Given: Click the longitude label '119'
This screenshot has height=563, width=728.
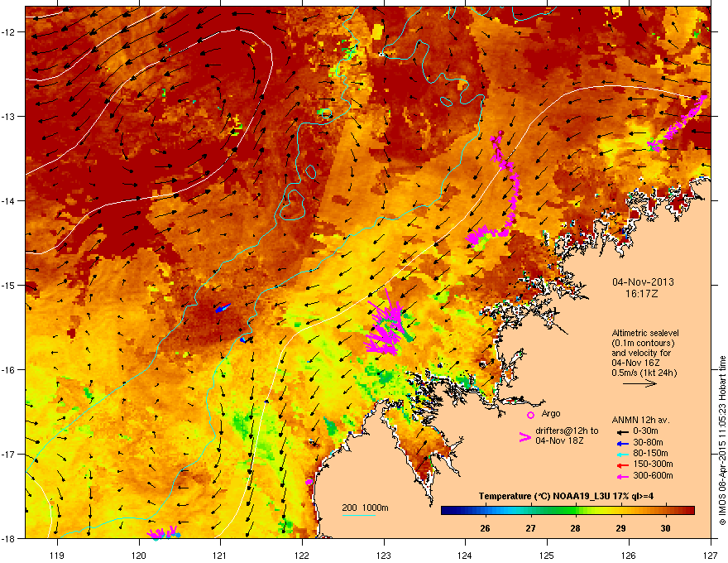Looking at the screenshot, I should click(x=57, y=555).
